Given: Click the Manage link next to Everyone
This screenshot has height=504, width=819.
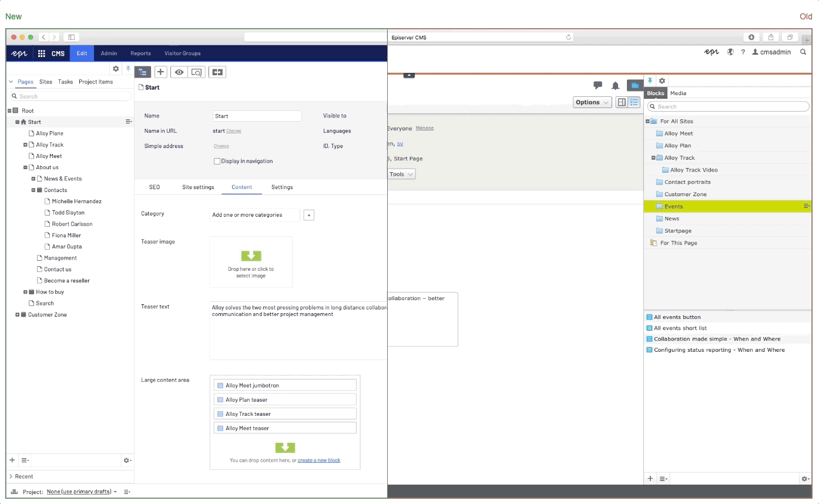Looking at the screenshot, I should click(x=424, y=128).
